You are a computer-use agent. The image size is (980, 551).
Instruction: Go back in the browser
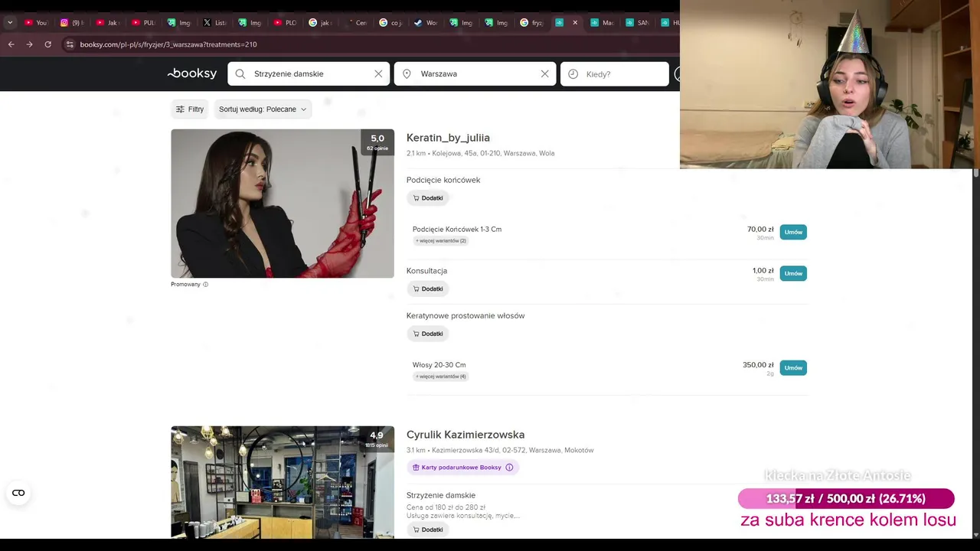11,44
